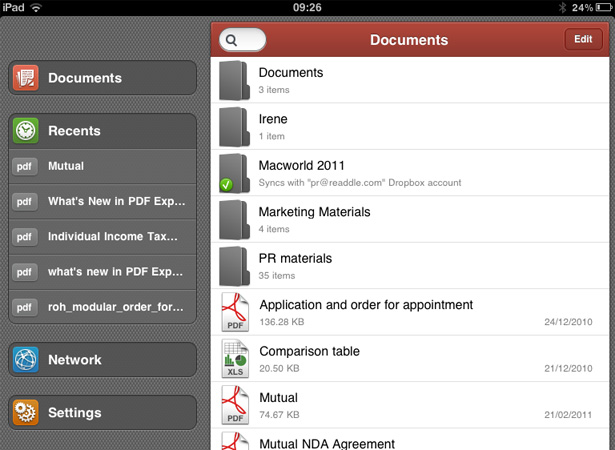Tap the battery icon in status bar
The image size is (615, 450).
[604, 7]
